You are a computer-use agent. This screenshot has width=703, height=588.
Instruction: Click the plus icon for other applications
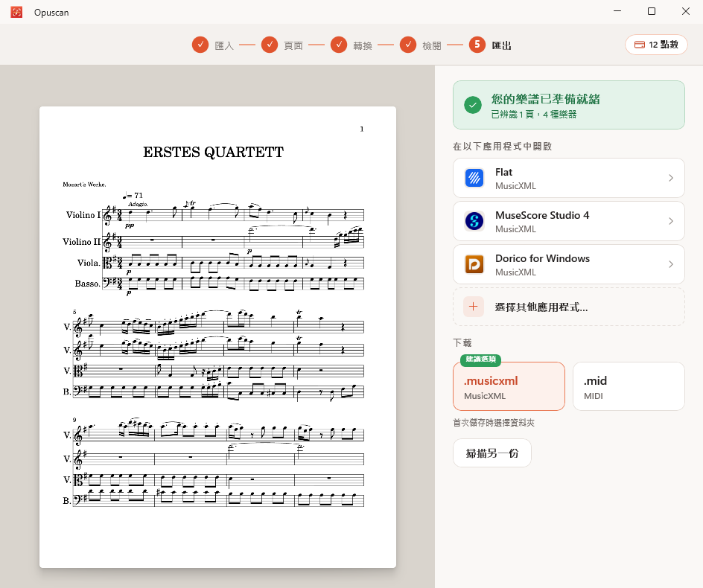[474, 307]
